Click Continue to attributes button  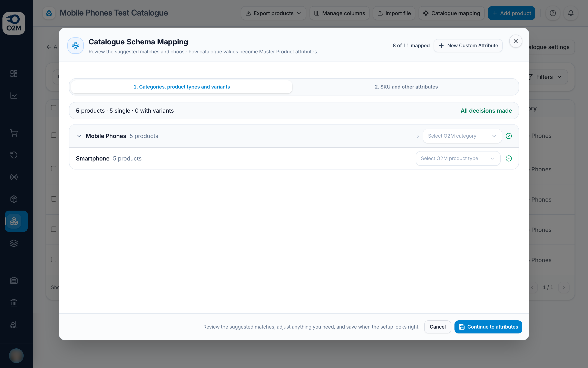[488, 327]
